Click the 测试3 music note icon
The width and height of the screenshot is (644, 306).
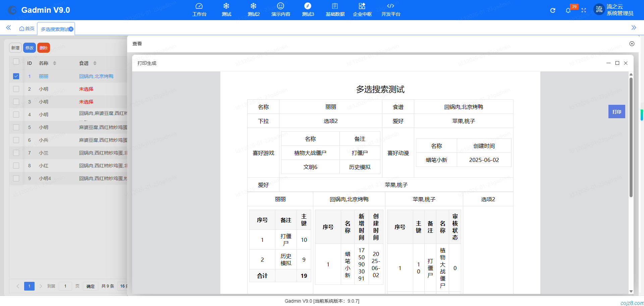(308, 10)
